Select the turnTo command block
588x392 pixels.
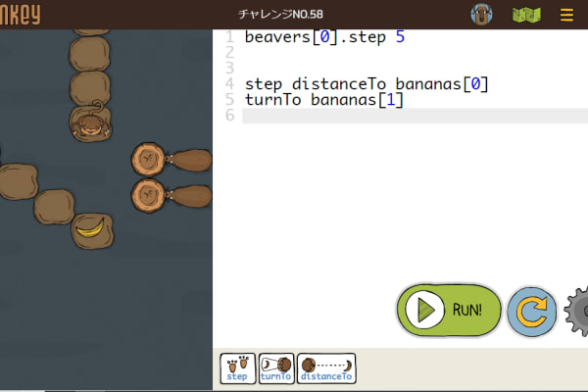275,367
